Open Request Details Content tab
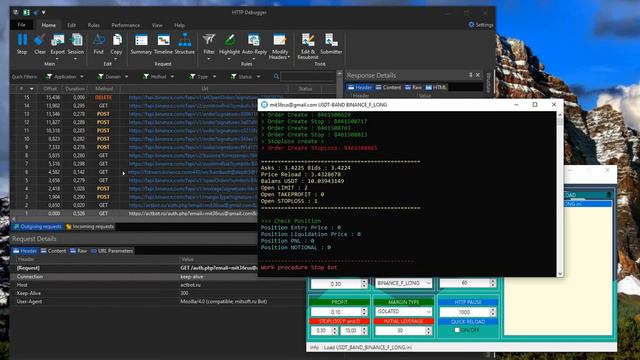The width and height of the screenshot is (640, 360). (x=53, y=251)
